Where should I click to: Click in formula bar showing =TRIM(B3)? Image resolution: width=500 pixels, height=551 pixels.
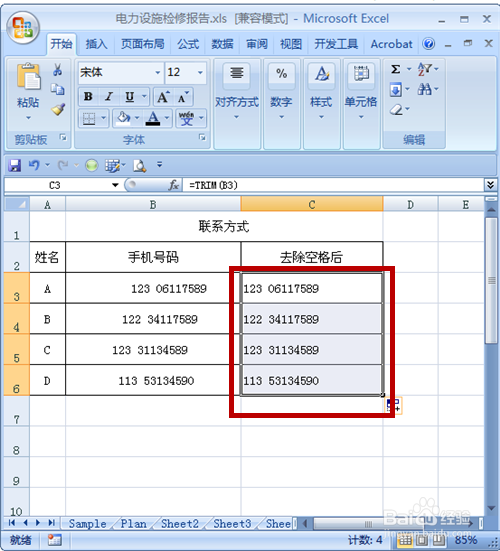click(333, 185)
